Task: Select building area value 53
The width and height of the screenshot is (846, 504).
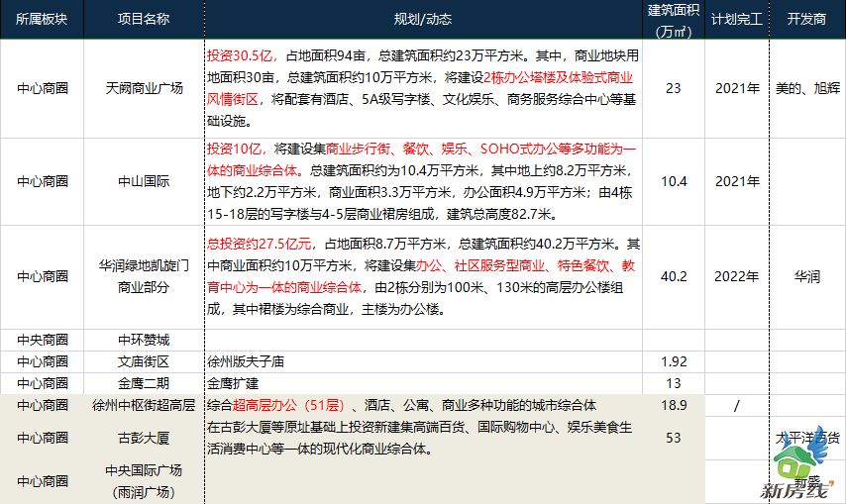Action: point(674,438)
